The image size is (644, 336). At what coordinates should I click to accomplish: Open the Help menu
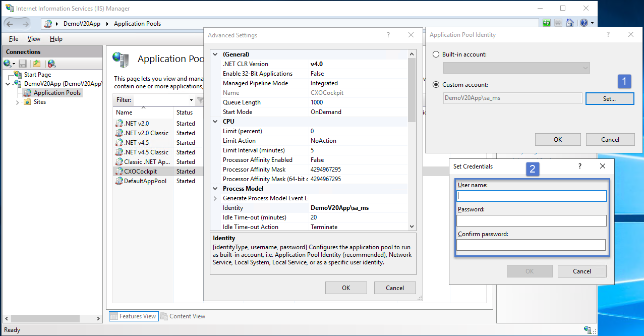click(56, 39)
